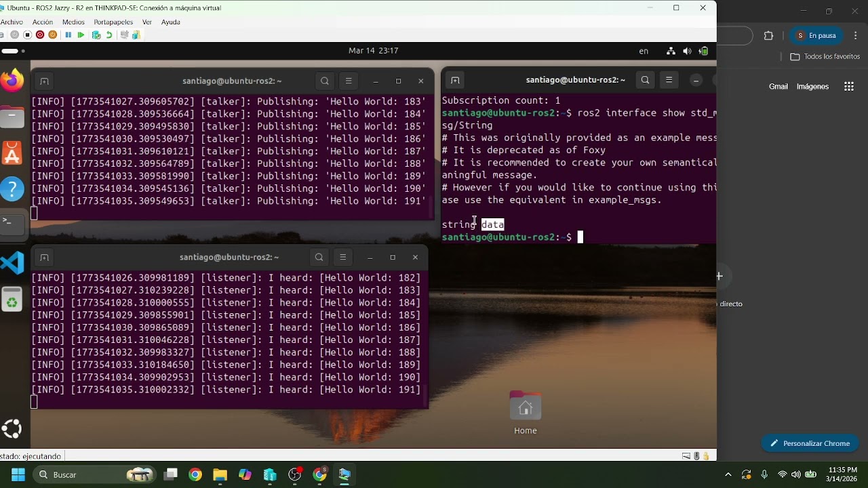Open new tab in listener terminal
The image size is (868, 488).
[x=44, y=258]
